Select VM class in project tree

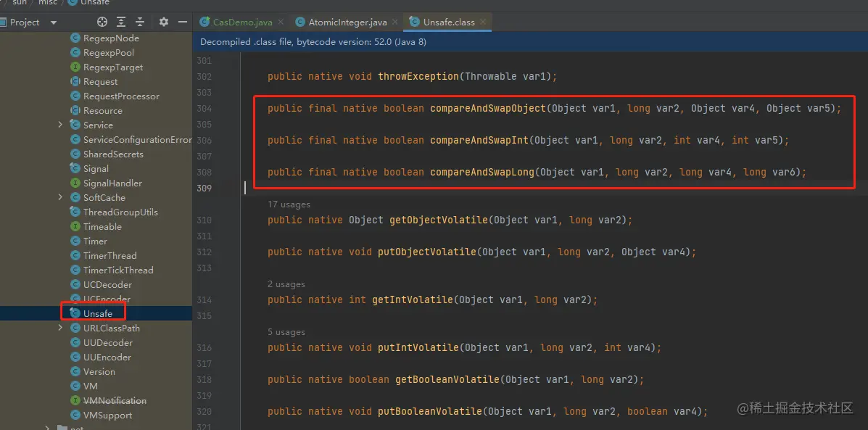(90, 386)
